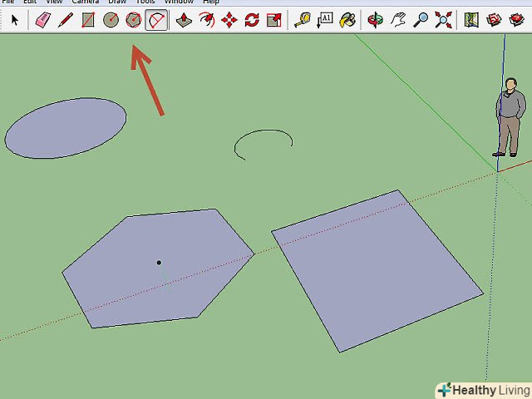Activate the Push/Pull tool
This screenshot has height=399, width=532.
click(x=184, y=20)
